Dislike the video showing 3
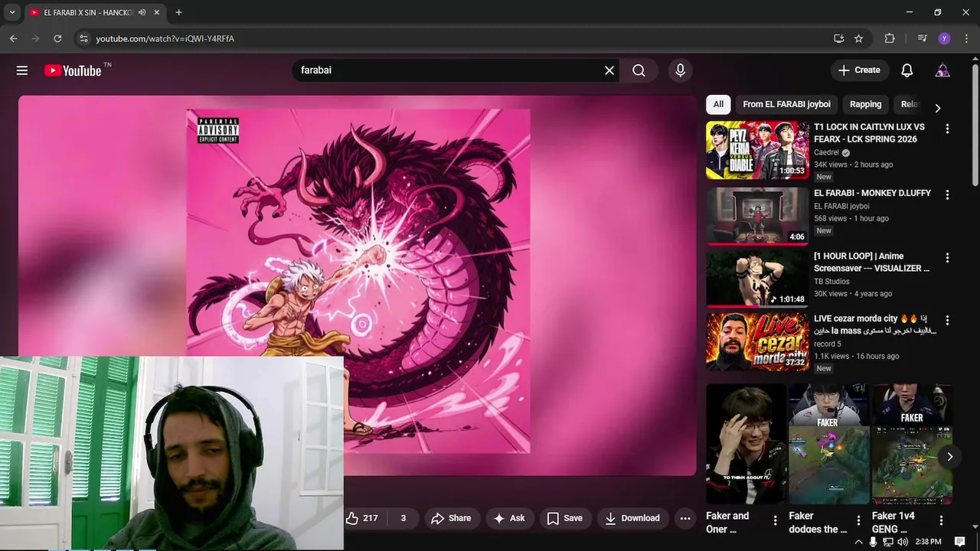 (x=403, y=518)
